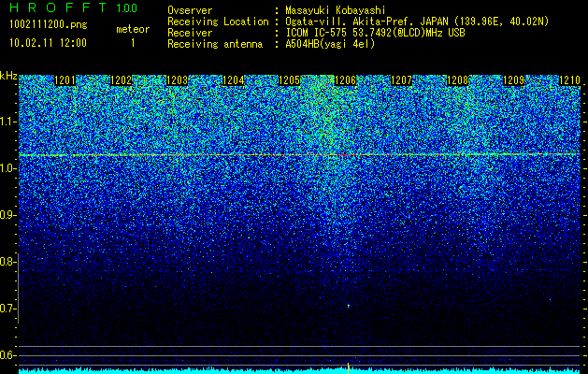Click the yellow meteor spike in the bottom strip
Screen dimensions: 588x374
click(349, 368)
